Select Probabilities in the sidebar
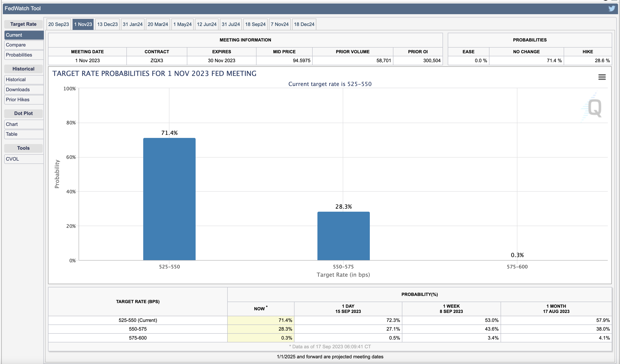620x364 pixels. coord(19,55)
